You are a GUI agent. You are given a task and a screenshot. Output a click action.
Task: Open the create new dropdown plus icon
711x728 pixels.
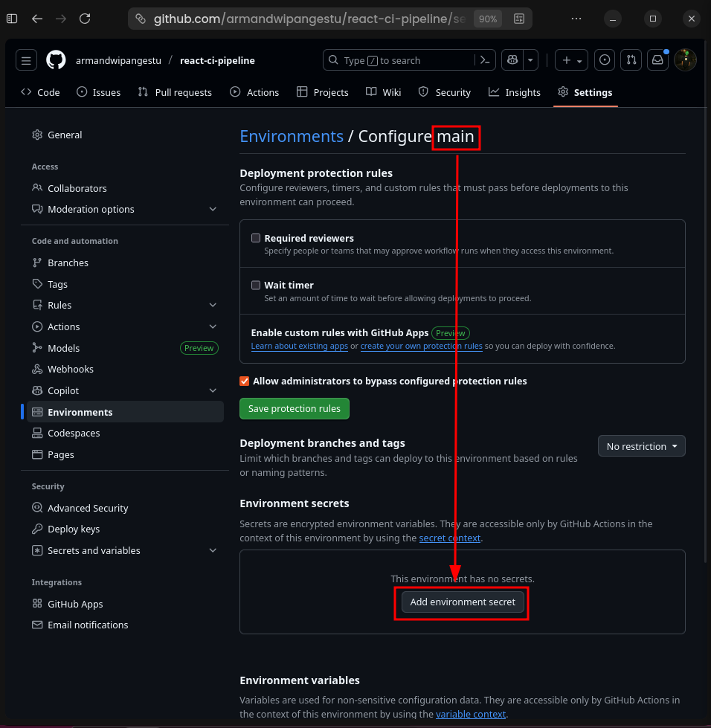tap(566, 60)
